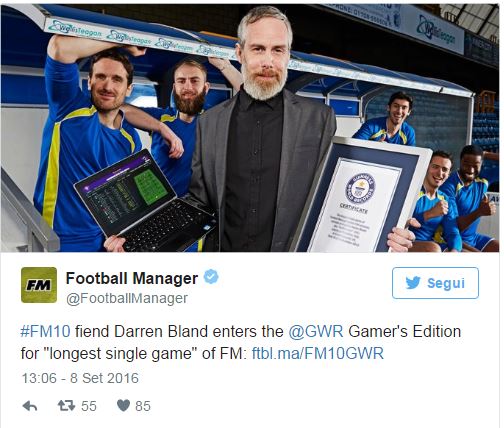
Task: Open the tweet photo
Action: (250, 128)
